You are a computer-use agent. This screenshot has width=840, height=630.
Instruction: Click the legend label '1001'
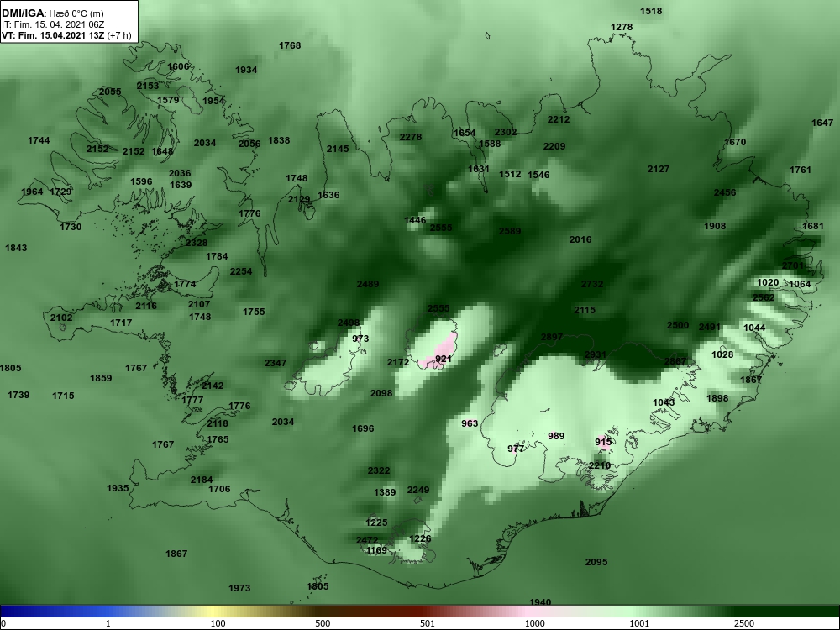coord(639,623)
